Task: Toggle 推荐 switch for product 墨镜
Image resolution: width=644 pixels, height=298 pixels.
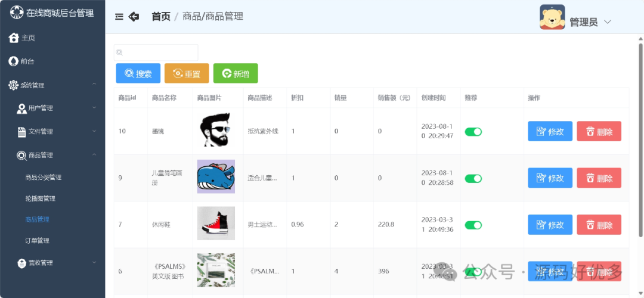Action: (x=473, y=132)
